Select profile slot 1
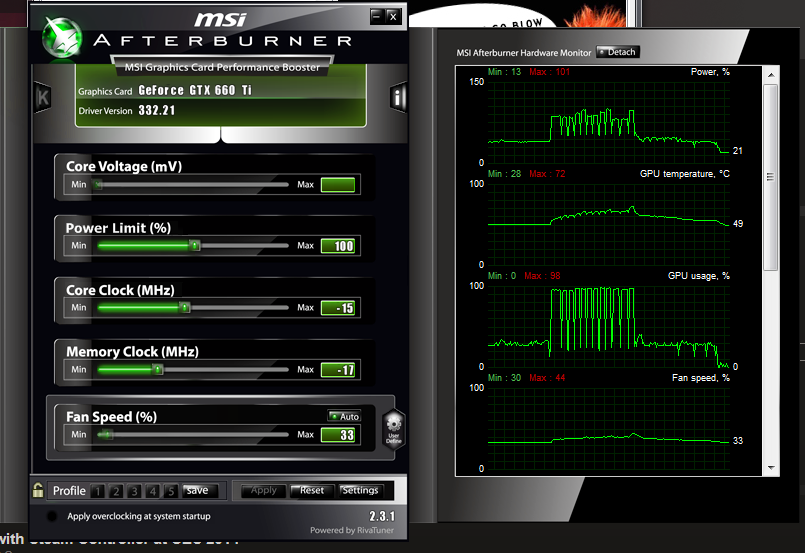The width and height of the screenshot is (807, 554). (97, 491)
